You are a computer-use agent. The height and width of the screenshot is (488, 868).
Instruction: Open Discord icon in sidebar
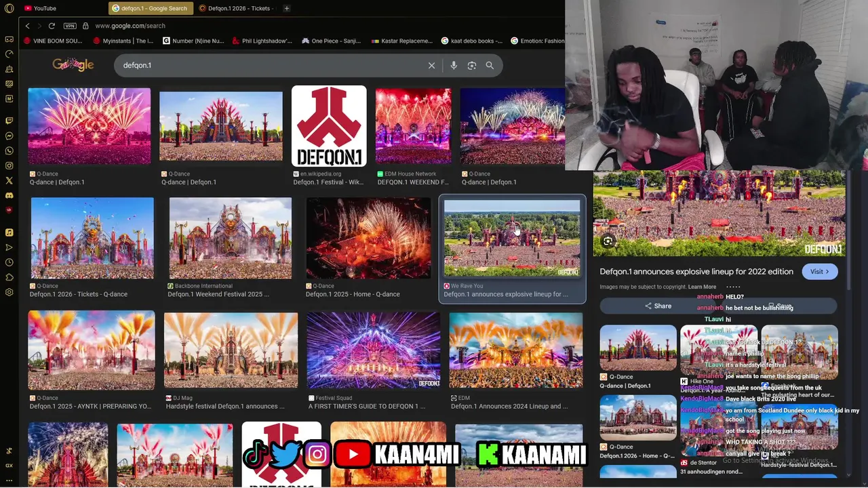9,195
